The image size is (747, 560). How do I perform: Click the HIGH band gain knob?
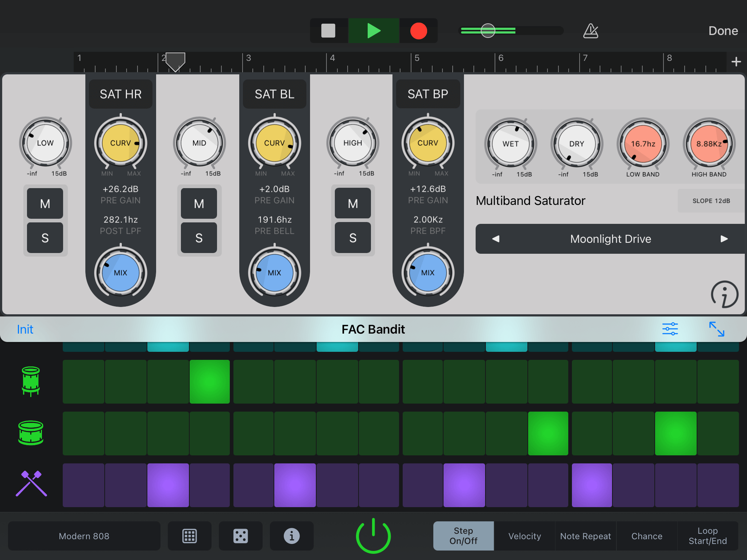[x=353, y=143]
